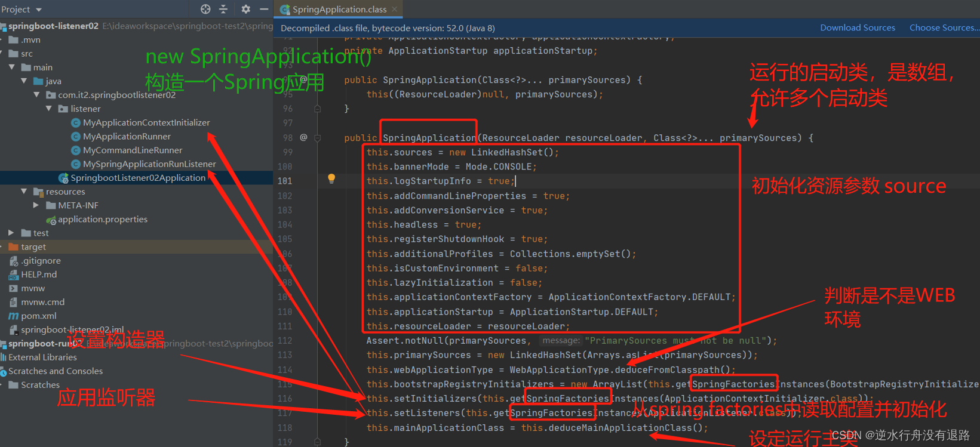Click the locate/select opened file target icon
Screen dimensions: 980x447
pyautogui.click(x=205, y=9)
